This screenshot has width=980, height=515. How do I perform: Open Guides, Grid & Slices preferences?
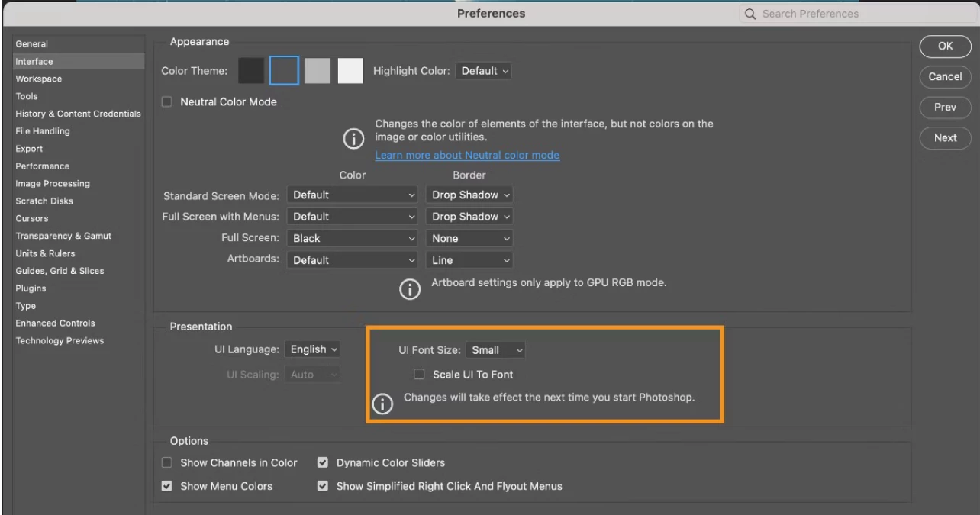pyautogui.click(x=60, y=271)
